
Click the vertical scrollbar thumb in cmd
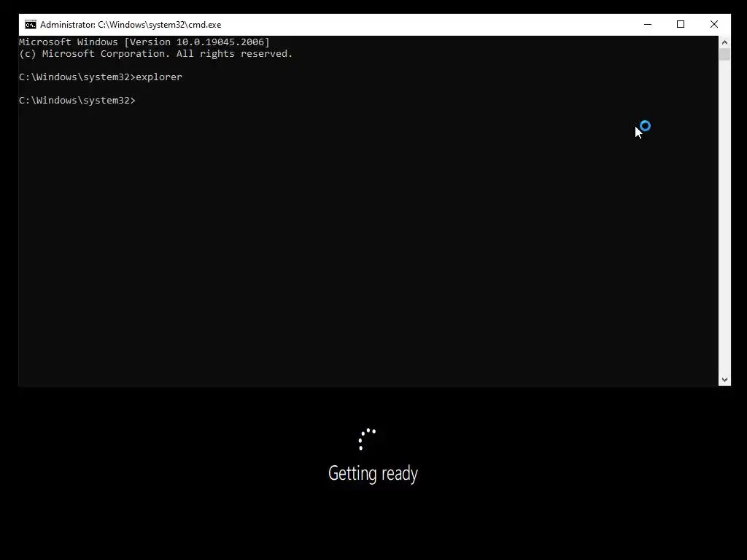click(x=724, y=54)
